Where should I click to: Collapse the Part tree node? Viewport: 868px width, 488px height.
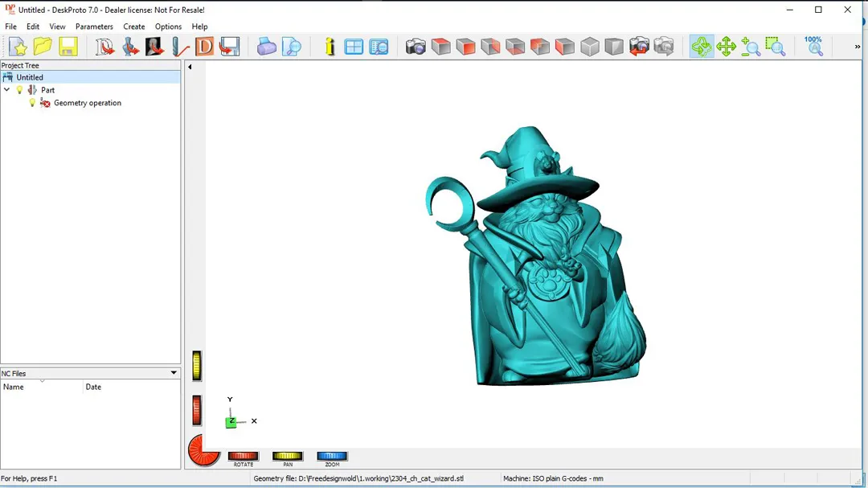(6, 90)
